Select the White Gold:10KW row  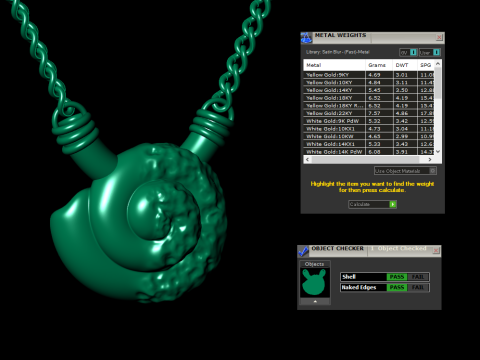369,136
